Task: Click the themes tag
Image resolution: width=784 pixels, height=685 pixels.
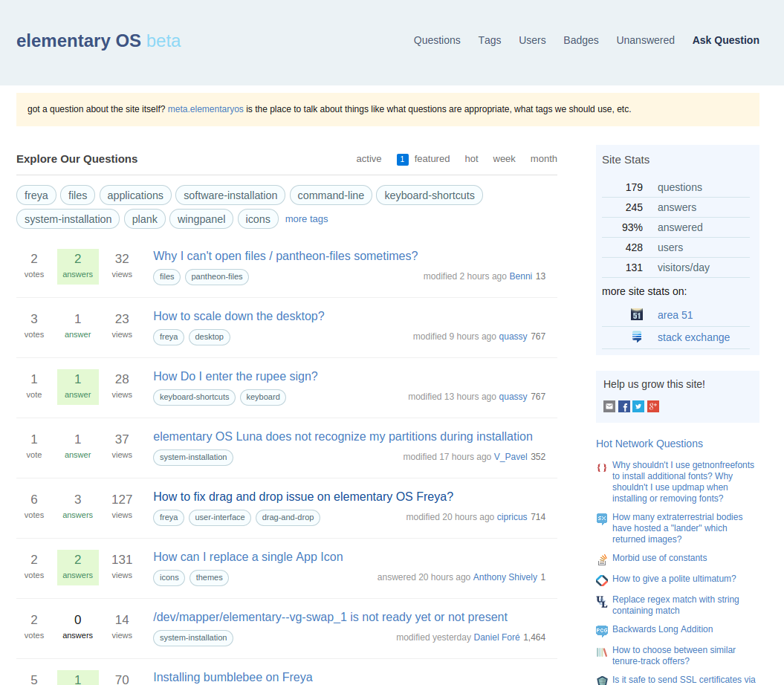Action: click(x=210, y=577)
